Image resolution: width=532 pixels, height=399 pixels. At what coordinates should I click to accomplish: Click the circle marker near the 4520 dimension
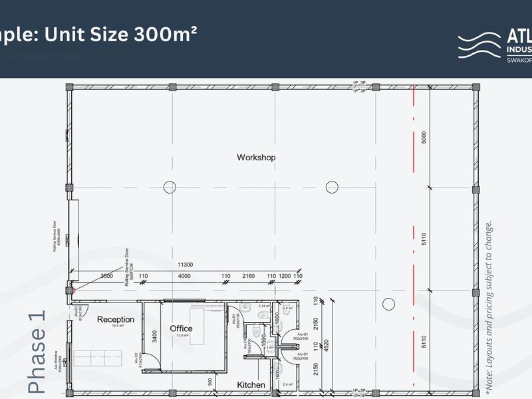point(388,304)
